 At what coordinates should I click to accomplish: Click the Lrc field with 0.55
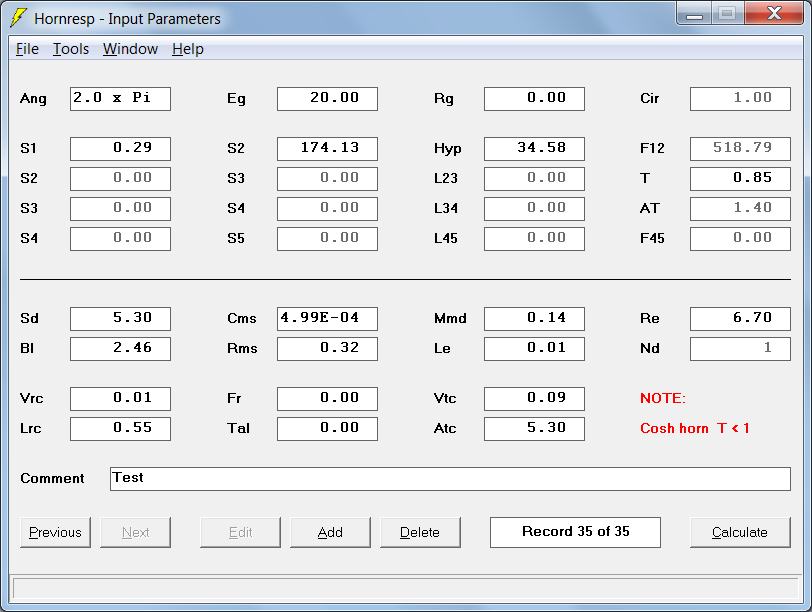point(120,429)
